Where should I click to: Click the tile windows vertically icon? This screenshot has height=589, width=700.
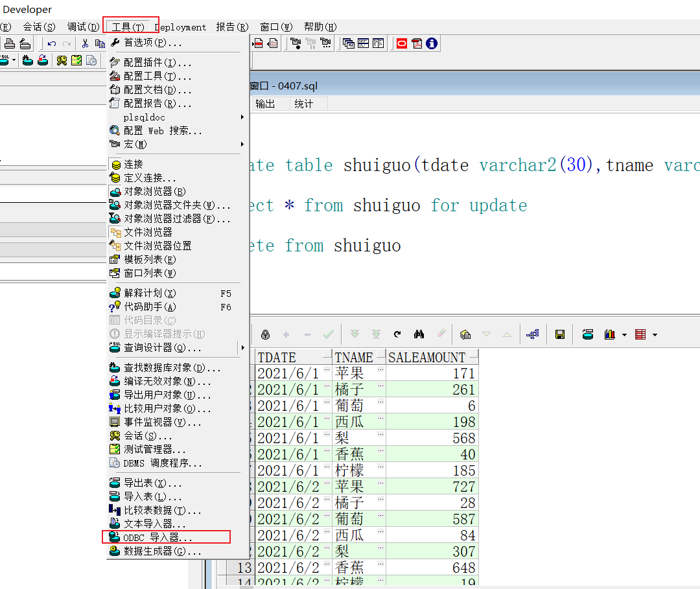tap(378, 43)
